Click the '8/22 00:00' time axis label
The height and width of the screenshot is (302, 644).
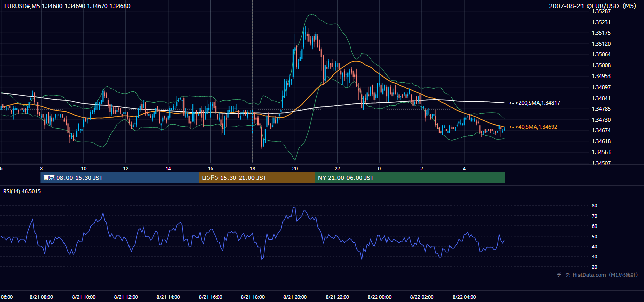pyautogui.click(x=379, y=297)
